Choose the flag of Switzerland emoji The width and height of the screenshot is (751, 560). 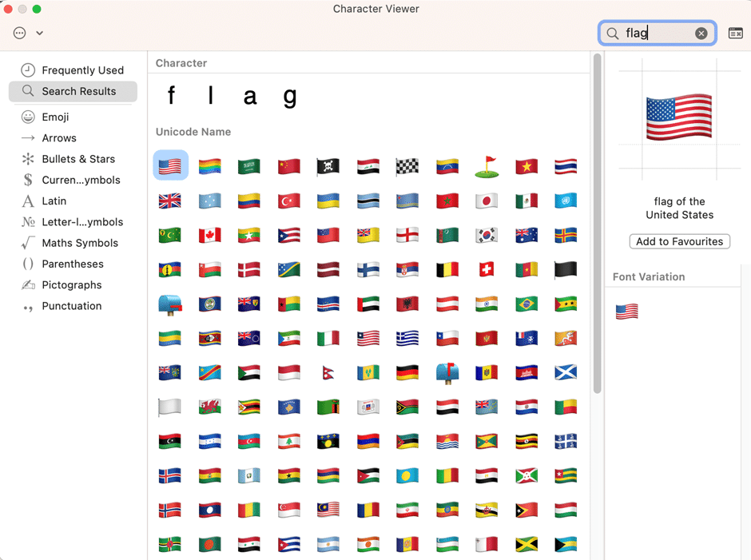487,269
